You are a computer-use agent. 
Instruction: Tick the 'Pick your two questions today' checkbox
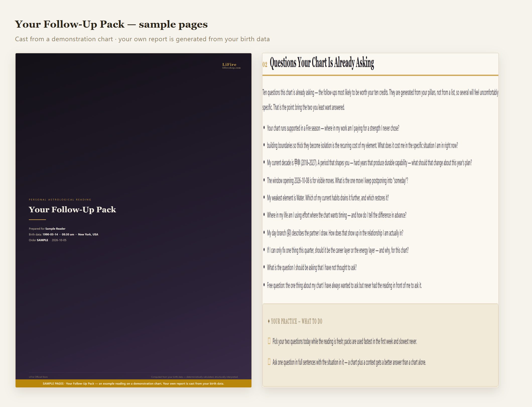pyautogui.click(x=269, y=341)
